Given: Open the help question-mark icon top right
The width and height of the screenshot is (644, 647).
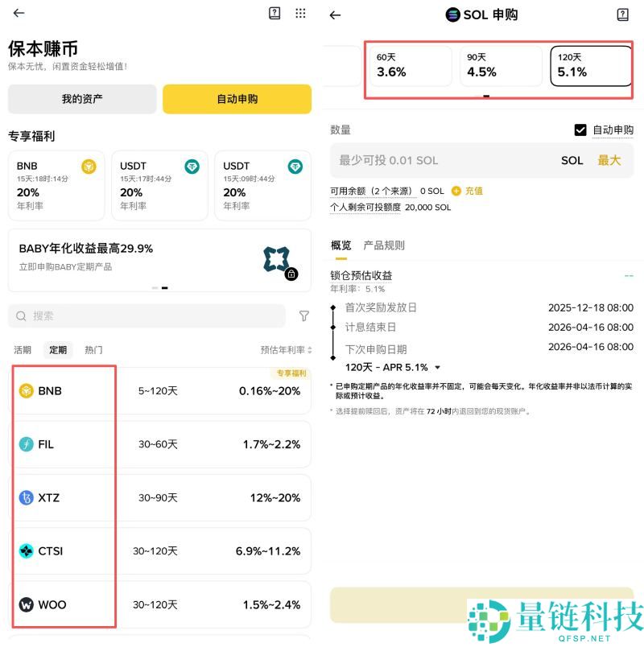Looking at the screenshot, I should [x=274, y=14].
